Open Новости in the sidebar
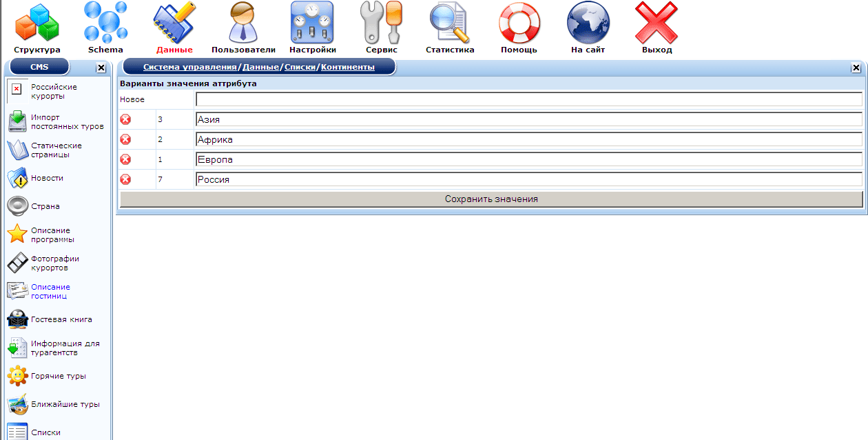 point(47,178)
